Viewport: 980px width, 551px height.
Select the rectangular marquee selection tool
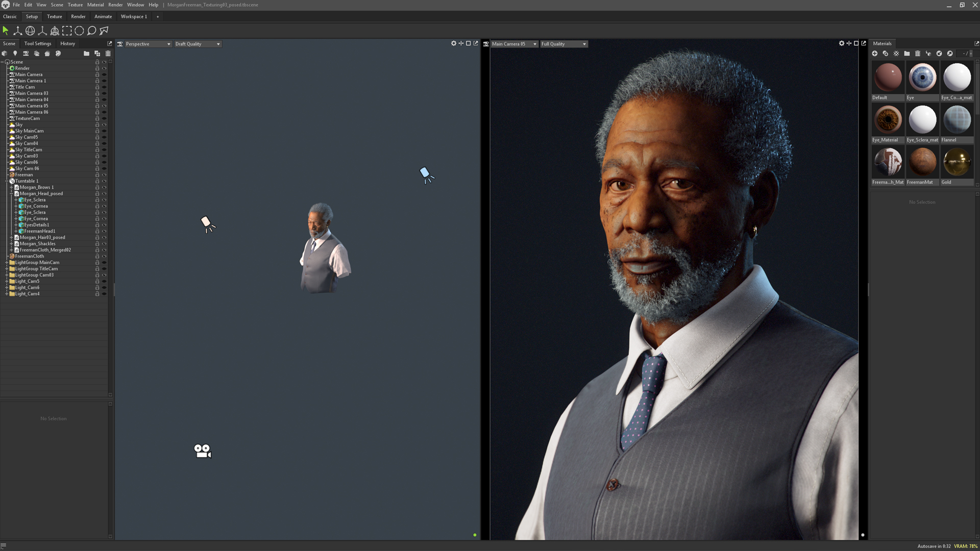pos(67,31)
